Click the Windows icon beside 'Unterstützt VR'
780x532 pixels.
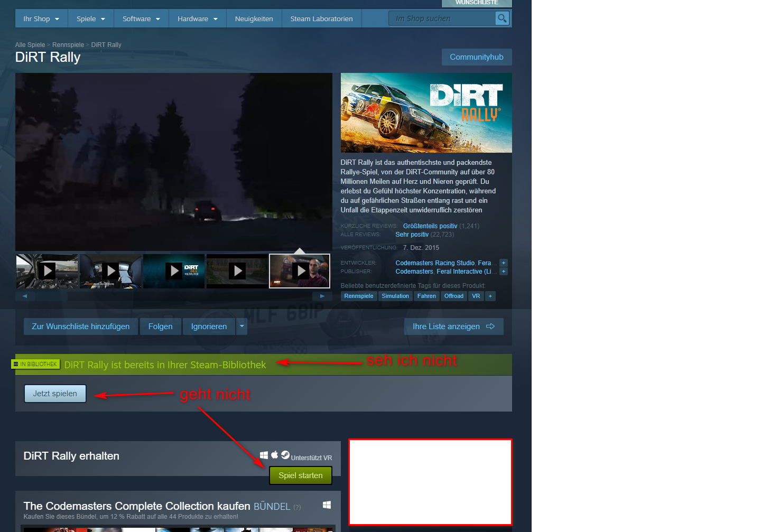click(264, 455)
